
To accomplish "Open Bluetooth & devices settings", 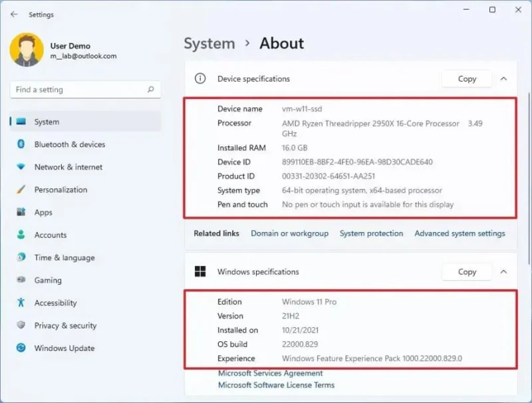I will tap(70, 144).
